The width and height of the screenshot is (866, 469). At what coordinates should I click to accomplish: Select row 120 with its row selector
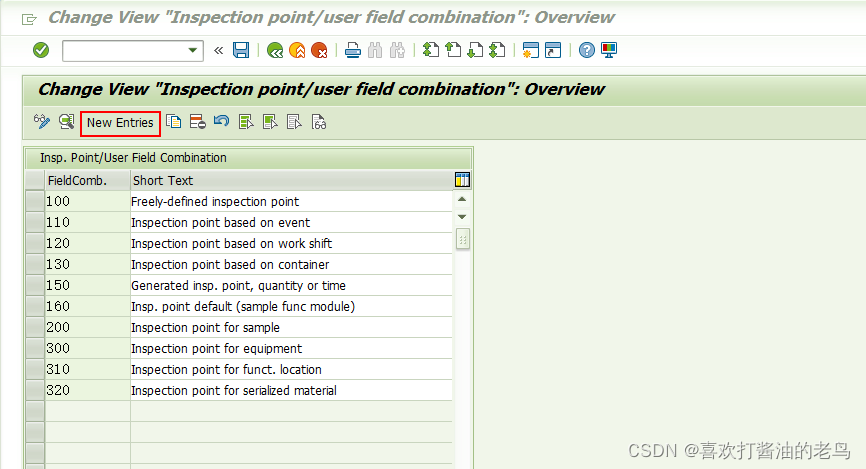35,244
